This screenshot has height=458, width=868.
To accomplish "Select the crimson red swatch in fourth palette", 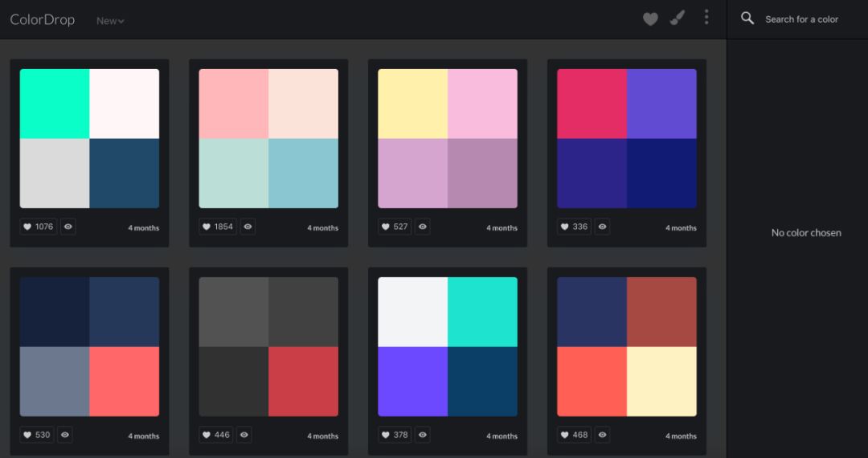I will [x=592, y=104].
